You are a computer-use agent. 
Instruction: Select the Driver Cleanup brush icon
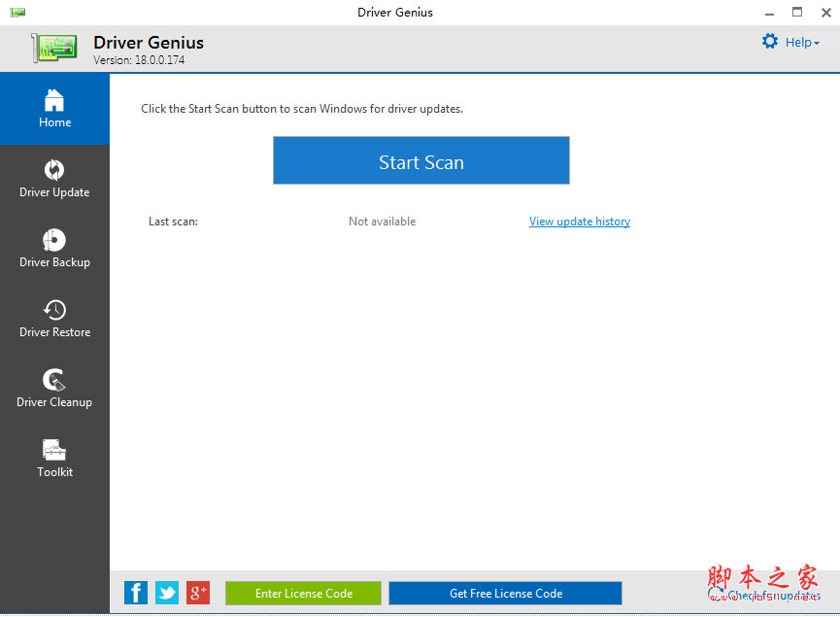tap(54, 380)
